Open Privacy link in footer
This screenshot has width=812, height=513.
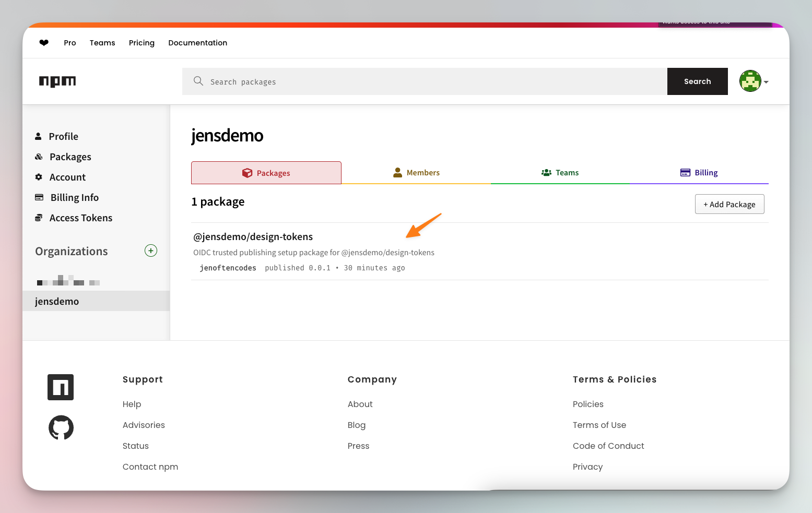587,467
